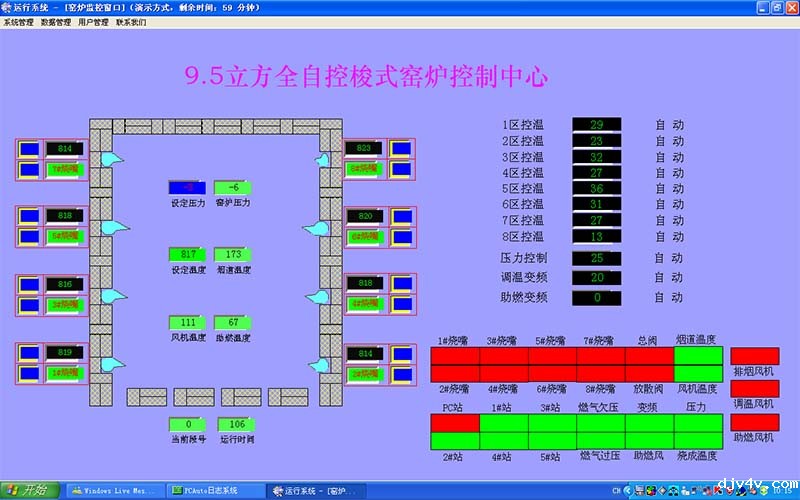Open the 用户管理 menu
800x500 pixels.
[93, 21]
